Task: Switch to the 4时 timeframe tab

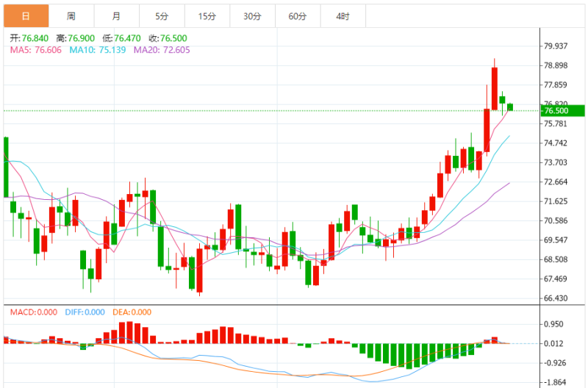Action: pyautogui.click(x=343, y=16)
